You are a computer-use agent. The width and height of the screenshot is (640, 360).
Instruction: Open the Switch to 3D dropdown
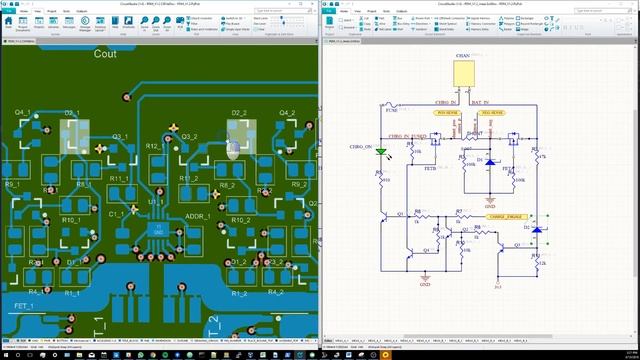point(233,18)
